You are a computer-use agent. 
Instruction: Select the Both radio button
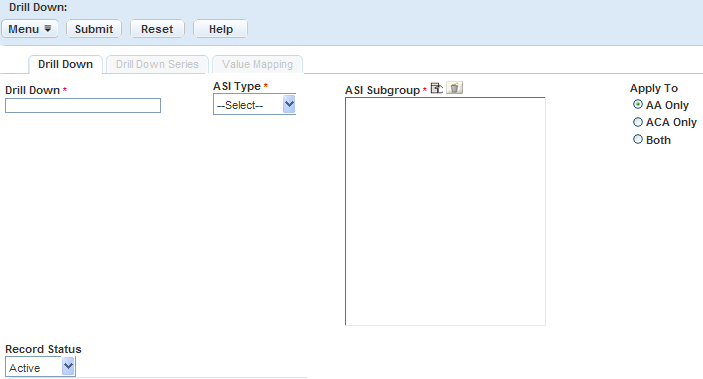[638, 139]
